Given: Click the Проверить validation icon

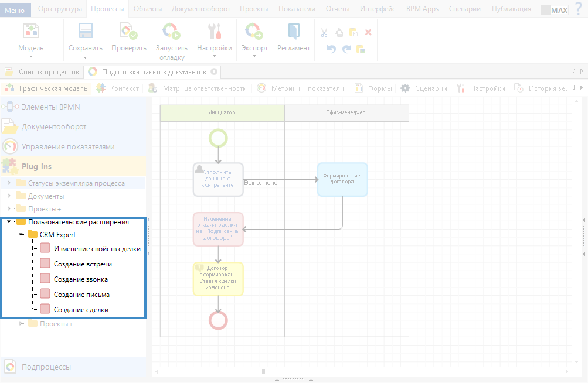Looking at the screenshot, I should 129,32.
